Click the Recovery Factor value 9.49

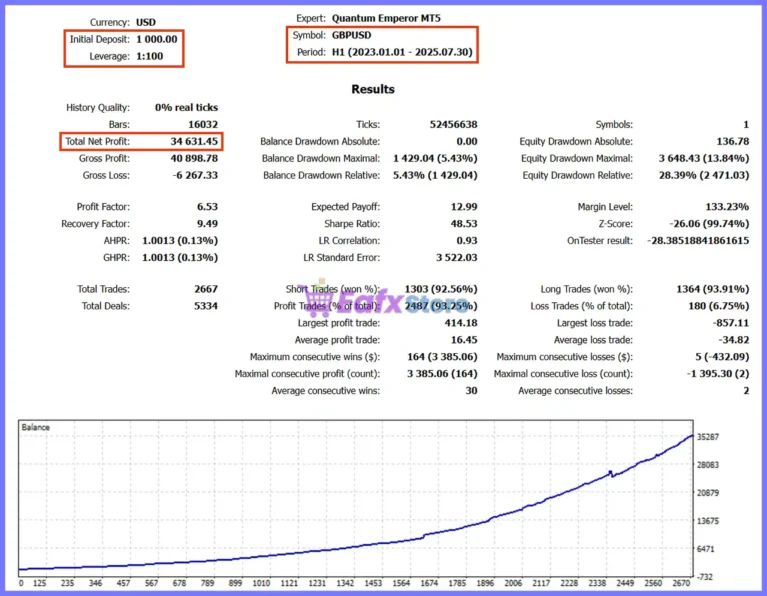[207, 224]
